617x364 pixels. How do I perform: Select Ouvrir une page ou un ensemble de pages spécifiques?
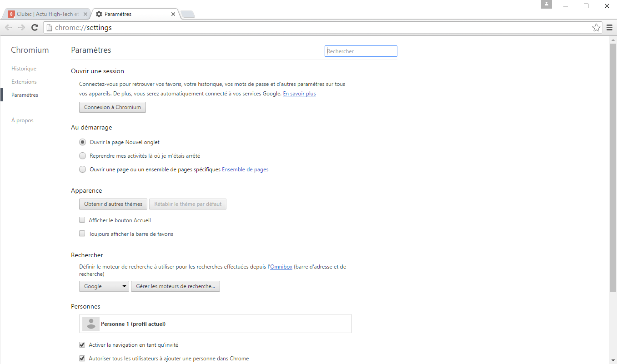pyautogui.click(x=82, y=169)
